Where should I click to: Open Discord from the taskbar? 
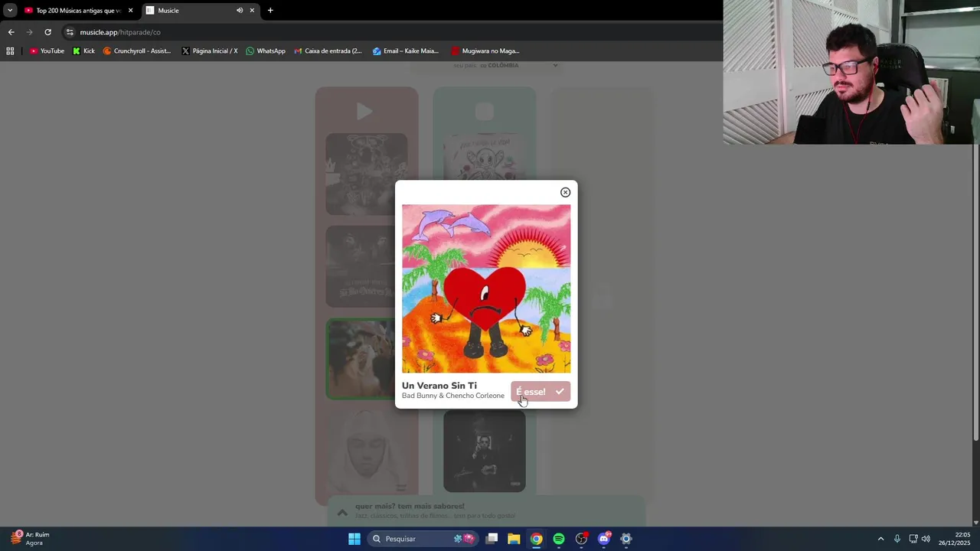603,539
